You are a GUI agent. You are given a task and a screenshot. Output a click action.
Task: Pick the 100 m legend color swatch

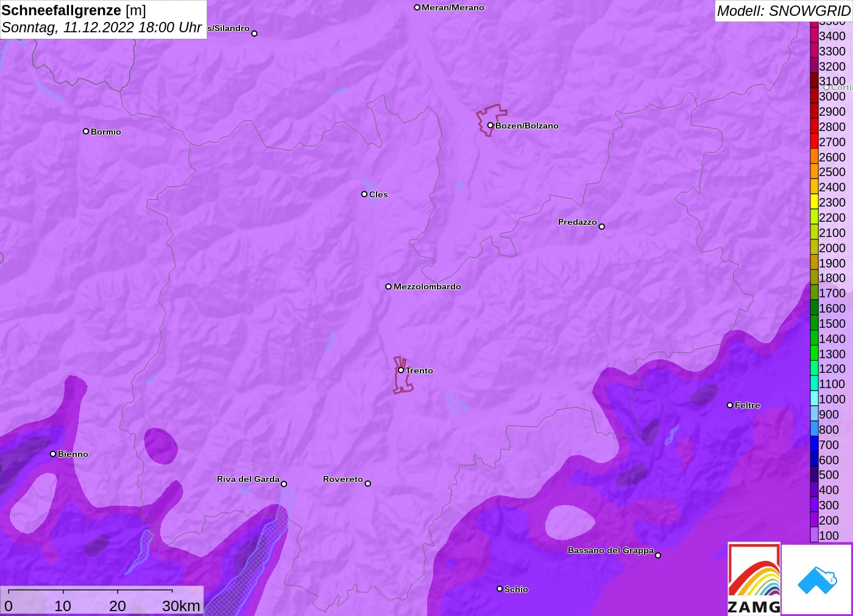tap(814, 536)
